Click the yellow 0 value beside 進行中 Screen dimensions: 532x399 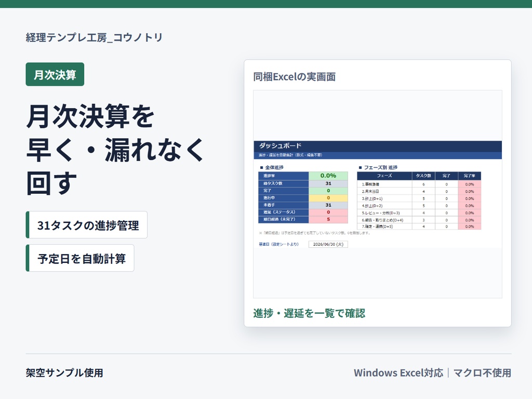(328, 198)
